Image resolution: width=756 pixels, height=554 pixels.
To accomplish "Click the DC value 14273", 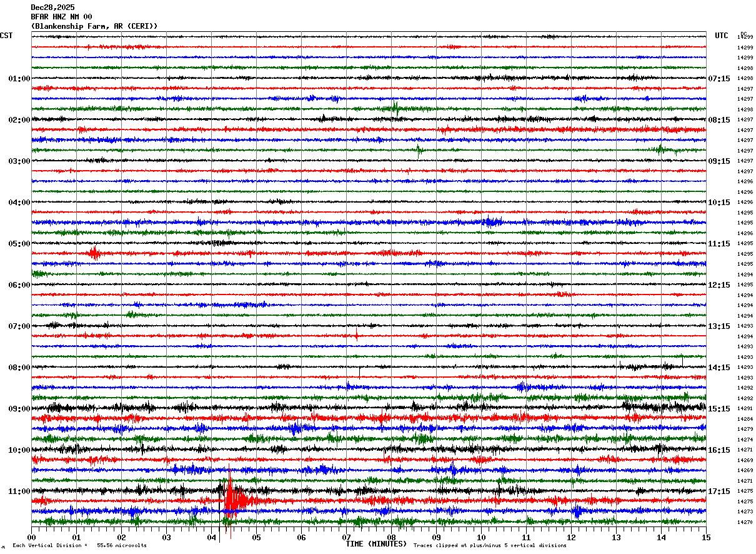I will coord(745,512).
